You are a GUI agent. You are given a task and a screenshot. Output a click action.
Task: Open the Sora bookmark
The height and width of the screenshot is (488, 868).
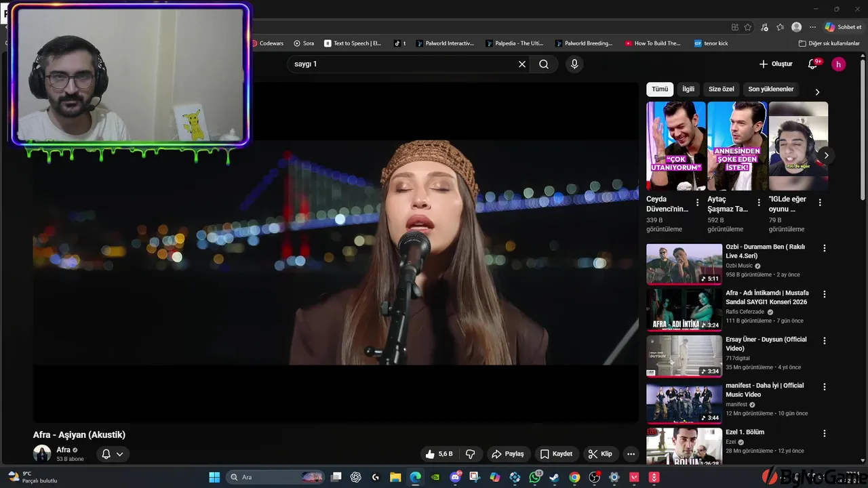point(304,43)
